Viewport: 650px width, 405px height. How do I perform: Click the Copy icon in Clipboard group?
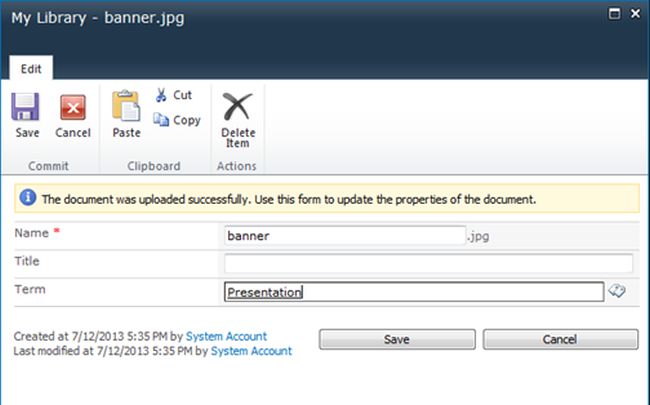[161, 120]
